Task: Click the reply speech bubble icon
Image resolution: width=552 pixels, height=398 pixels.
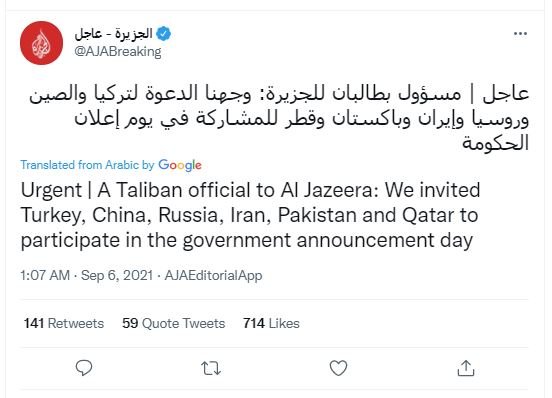Action: 84,368
